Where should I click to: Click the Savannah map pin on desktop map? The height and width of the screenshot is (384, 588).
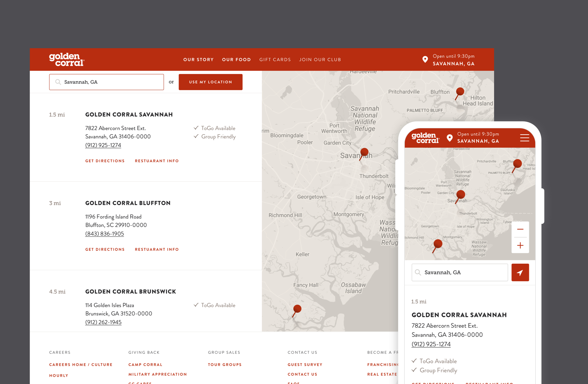pyautogui.click(x=363, y=154)
